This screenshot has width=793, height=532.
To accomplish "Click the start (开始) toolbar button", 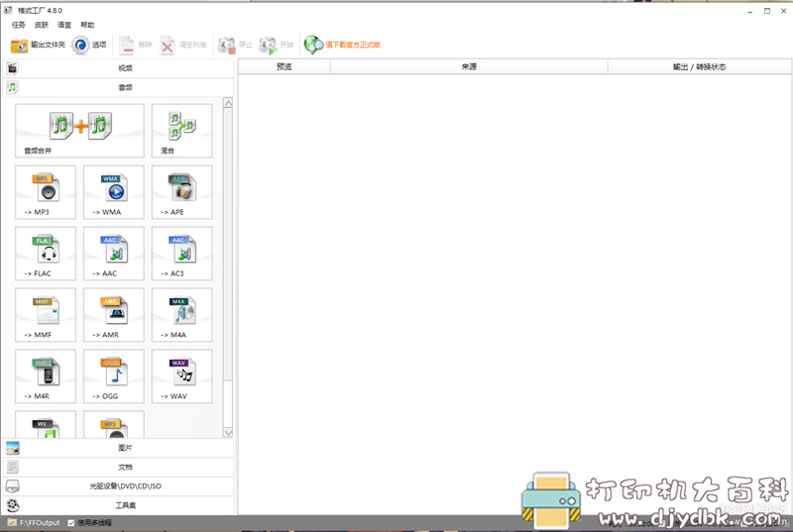I will (x=277, y=45).
